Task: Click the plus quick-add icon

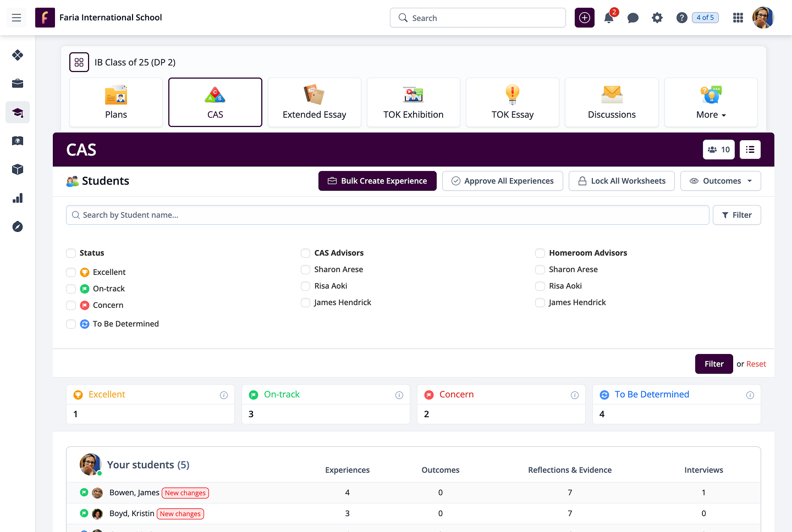Action: tap(585, 18)
